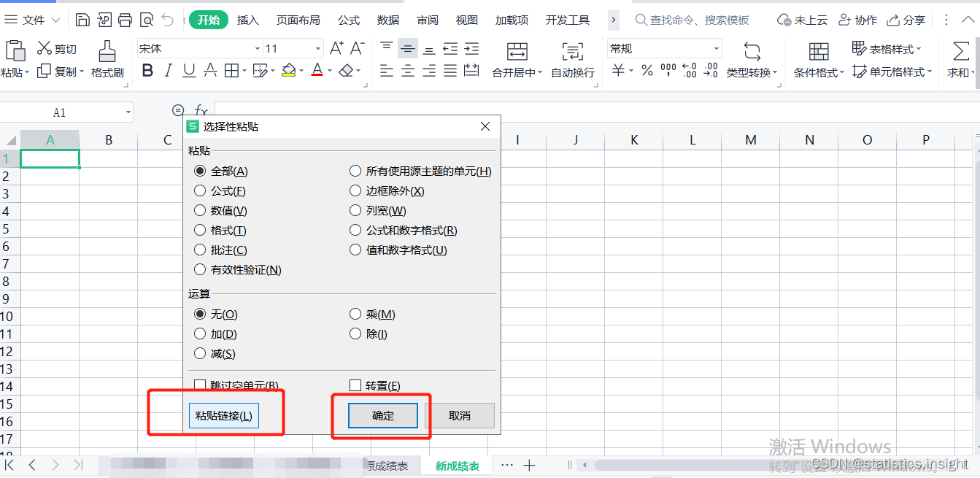Switch to the 公式 tab

349,20
